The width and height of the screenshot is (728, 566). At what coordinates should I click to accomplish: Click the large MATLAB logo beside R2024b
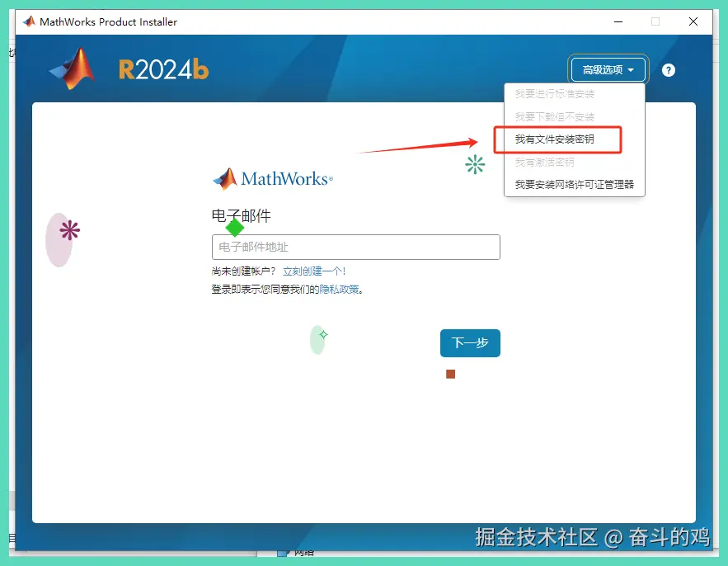tap(73, 68)
